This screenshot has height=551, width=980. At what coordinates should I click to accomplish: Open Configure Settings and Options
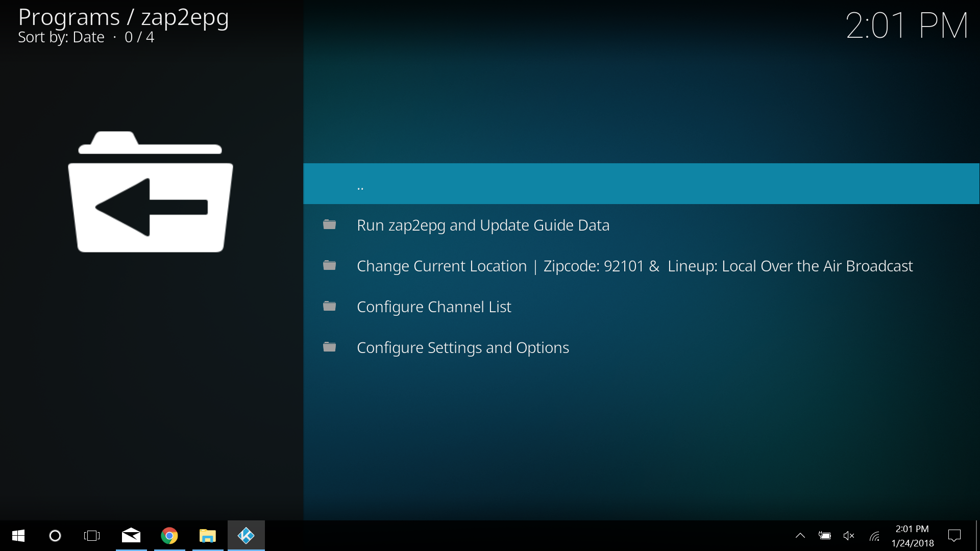(x=641, y=347)
